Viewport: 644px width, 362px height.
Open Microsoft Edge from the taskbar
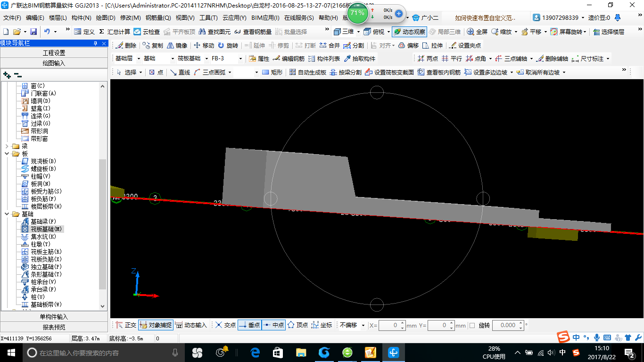coord(255,353)
